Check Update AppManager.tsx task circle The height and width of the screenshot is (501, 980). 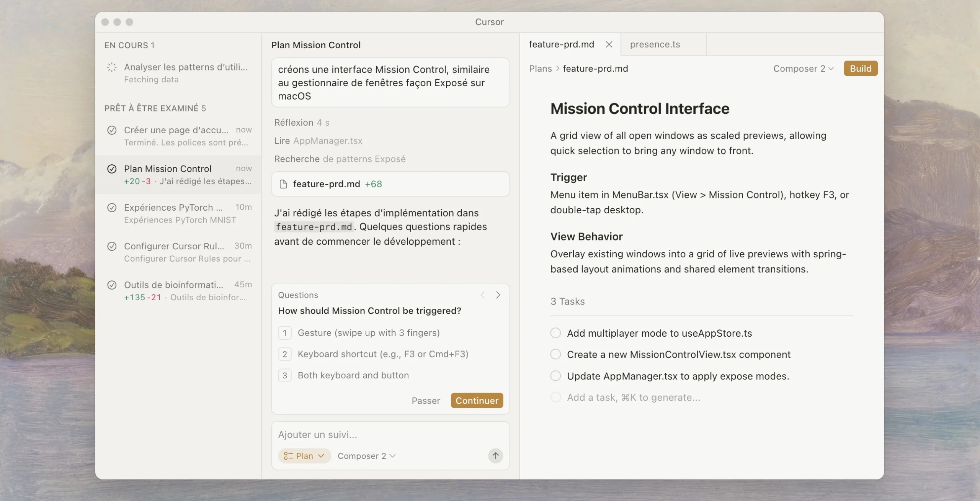click(555, 376)
